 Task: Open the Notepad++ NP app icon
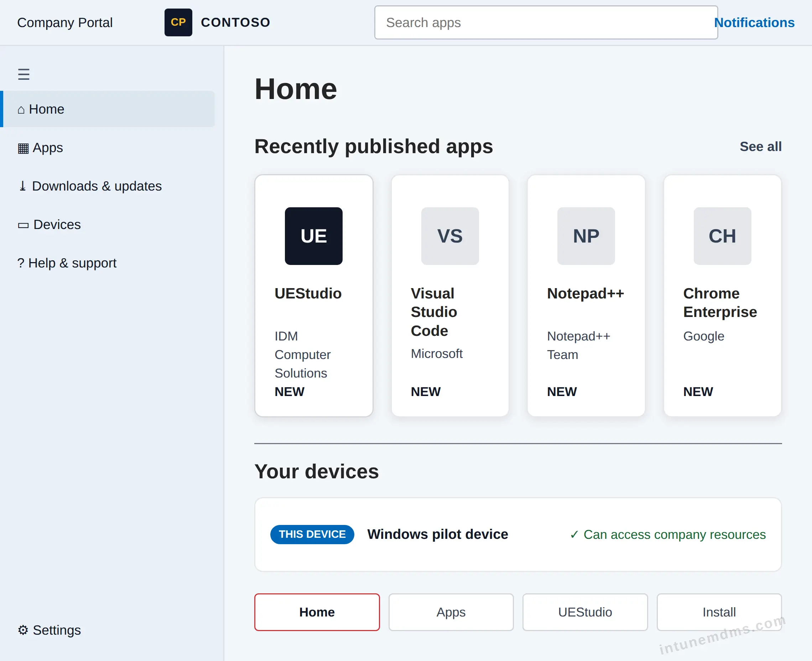click(586, 236)
